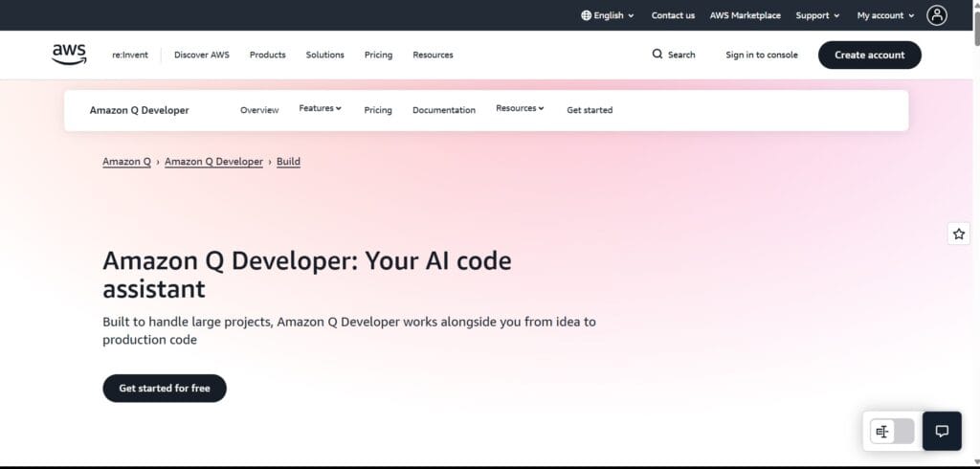The width and height of the screenshot is (980, 469).
Task: Open the top navigation Resources menu
Action: coord(433,55)
